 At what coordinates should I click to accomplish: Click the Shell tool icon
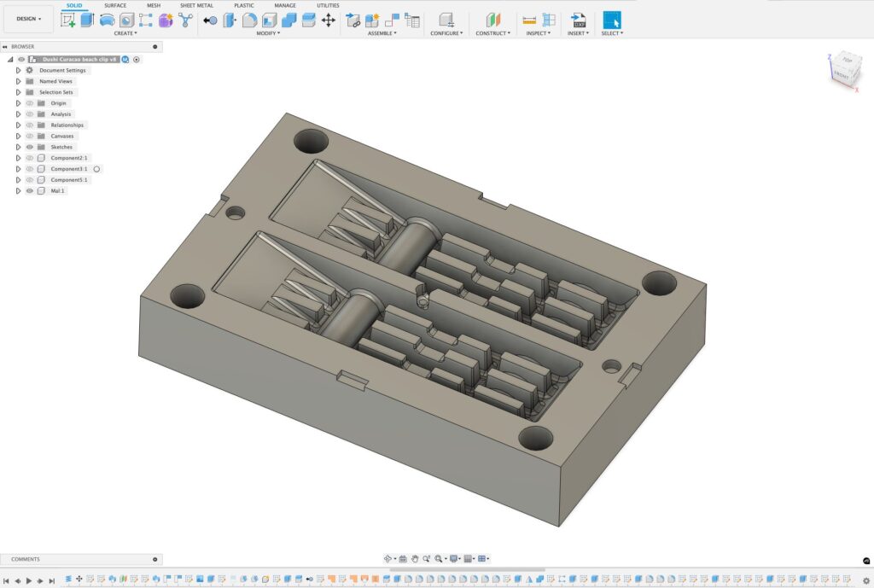pos(269,20)
